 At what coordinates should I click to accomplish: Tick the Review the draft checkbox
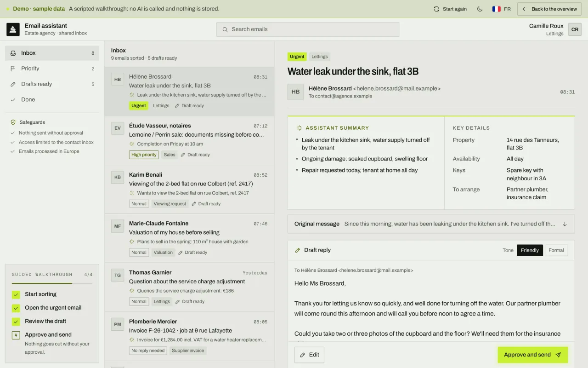[x=16, y=322]
